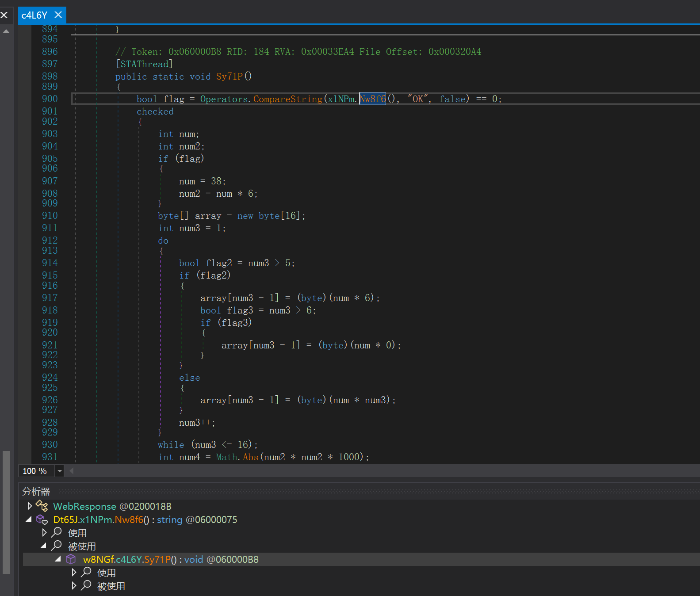Click the Nw8f6 method icon in analyzer
The width and height of the screenshot is (700, 596).
pyautogui.click(x=42, y=520)
